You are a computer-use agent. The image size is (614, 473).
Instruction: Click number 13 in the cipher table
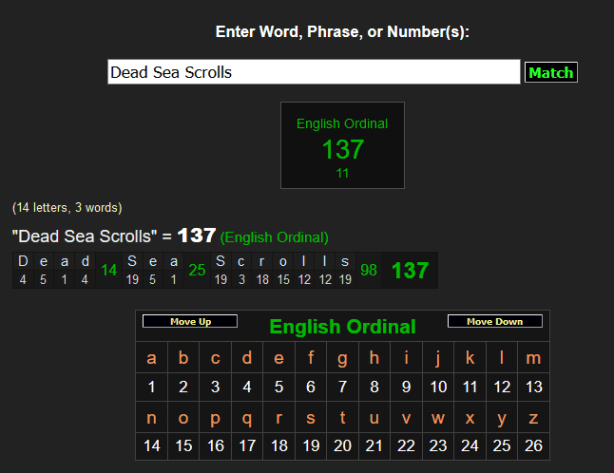pos(534,387)
